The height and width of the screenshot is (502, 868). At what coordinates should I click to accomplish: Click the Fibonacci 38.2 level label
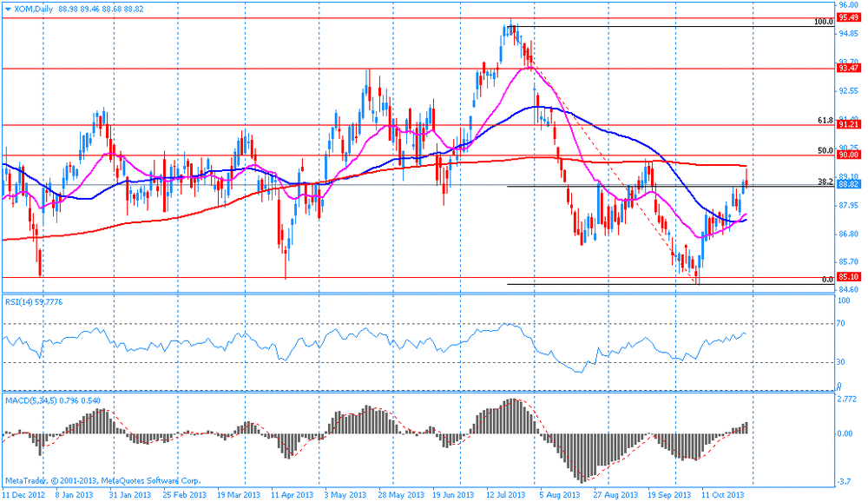(x=825, y=182)
